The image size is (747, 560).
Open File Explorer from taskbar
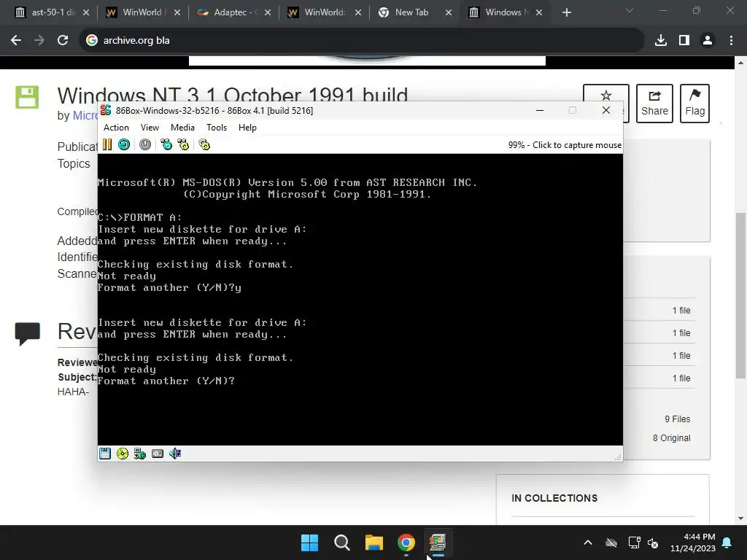[x=374, y=542]
